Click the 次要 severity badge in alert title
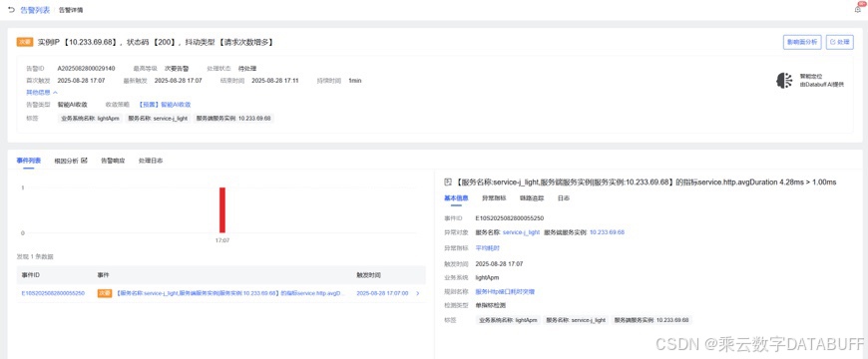868x359 pixels. [x=26, y=42]
